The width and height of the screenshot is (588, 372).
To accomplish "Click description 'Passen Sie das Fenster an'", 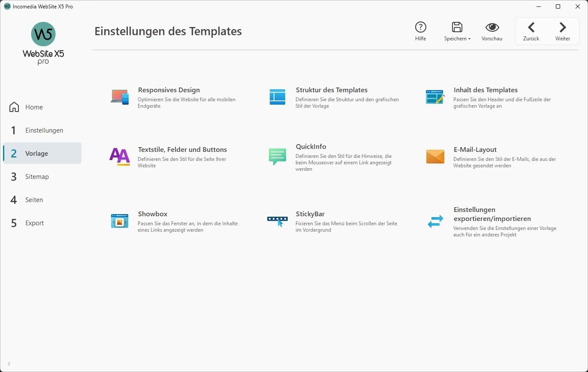I will tap(187, 227).
